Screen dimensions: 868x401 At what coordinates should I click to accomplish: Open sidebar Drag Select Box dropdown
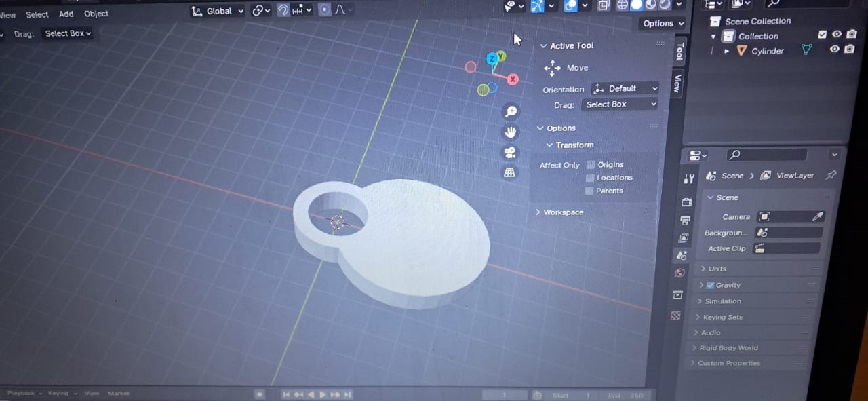click(x=620, y=104)
